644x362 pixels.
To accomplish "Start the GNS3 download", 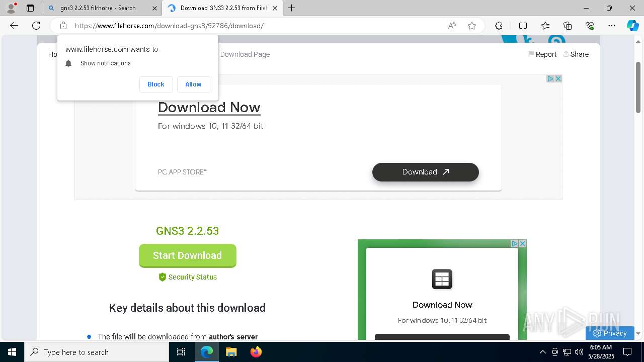I will [188, 255].
